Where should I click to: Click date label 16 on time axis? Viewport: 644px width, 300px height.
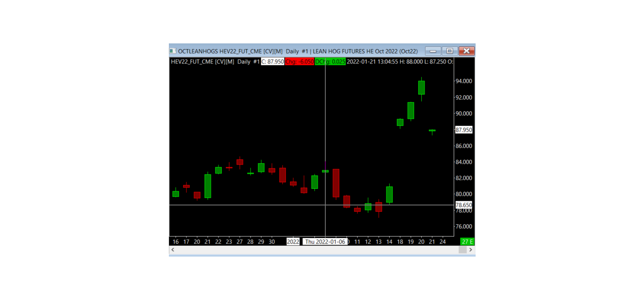pos(176,241)
